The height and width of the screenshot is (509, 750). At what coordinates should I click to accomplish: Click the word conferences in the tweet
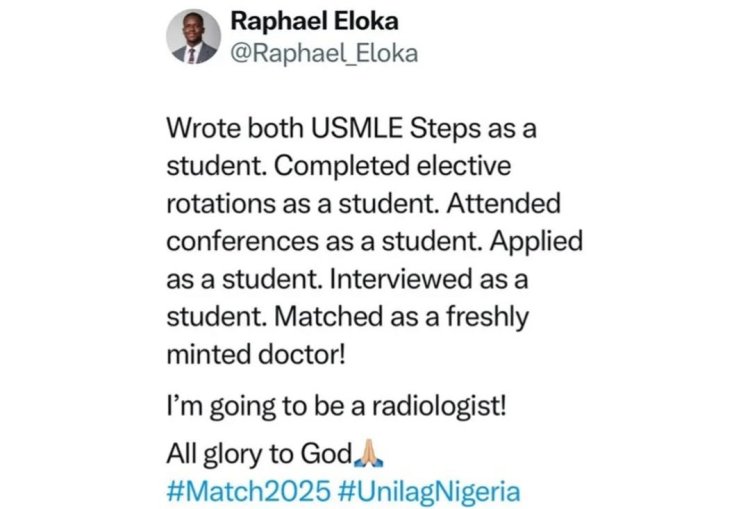tap(233, 242)
